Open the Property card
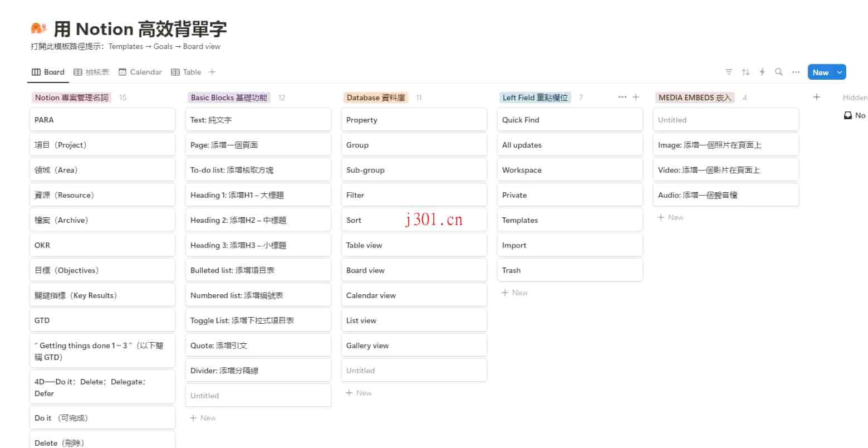The height and width of the screenshot is (448, 868). pos(414,120)
